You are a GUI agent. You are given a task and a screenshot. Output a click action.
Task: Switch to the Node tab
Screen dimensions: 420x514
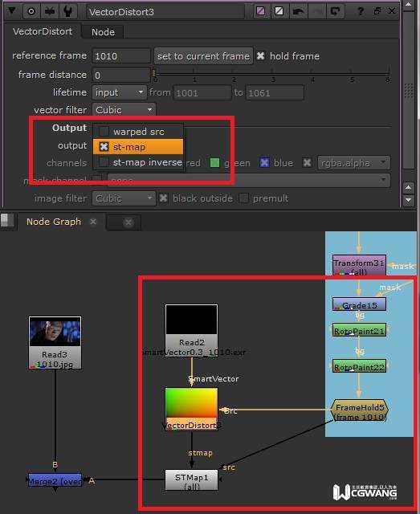tap(103, 32)
